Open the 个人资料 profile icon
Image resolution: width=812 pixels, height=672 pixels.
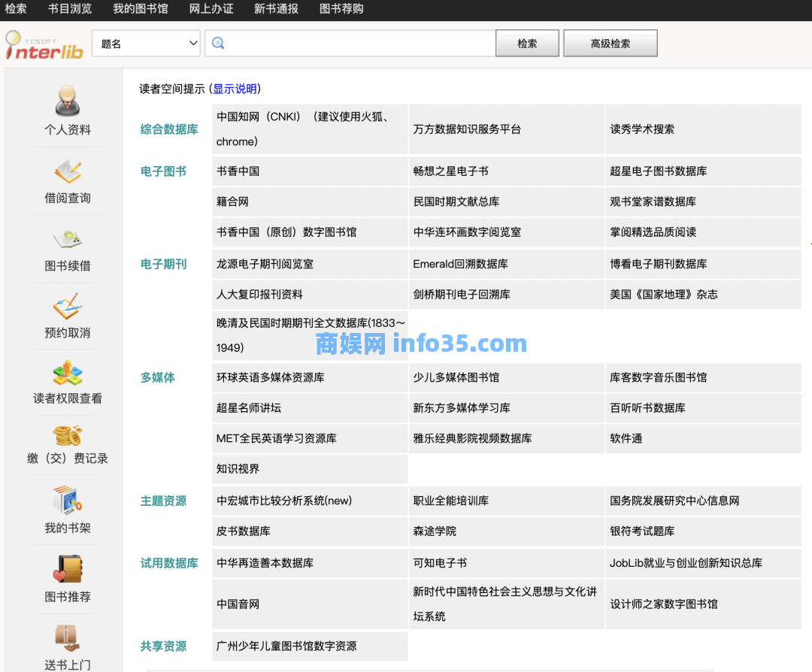[x=68, y=101]
